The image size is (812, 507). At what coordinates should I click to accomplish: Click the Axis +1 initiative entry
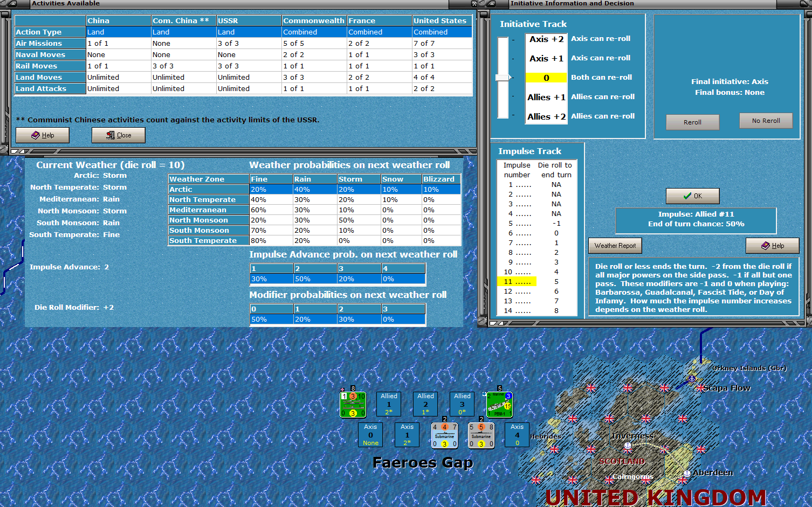tap(546, 59)
